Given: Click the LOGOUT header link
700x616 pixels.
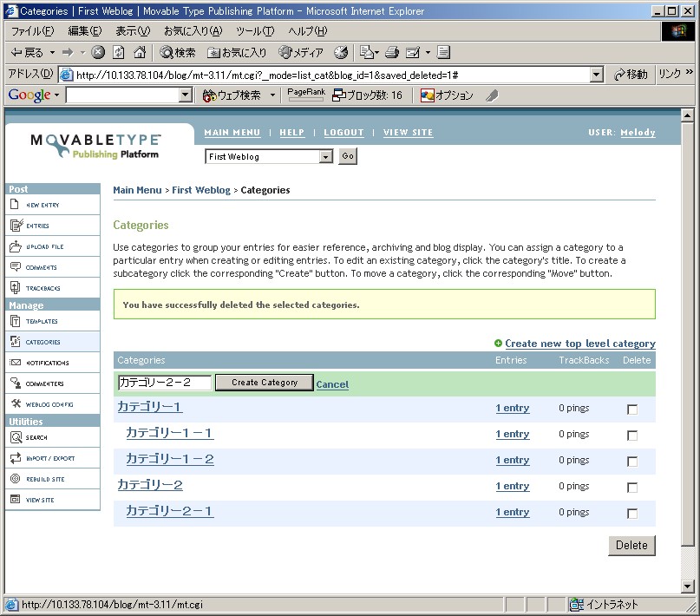Looking at the screenshot, I should pyautogui.click(x=343, y=133).
